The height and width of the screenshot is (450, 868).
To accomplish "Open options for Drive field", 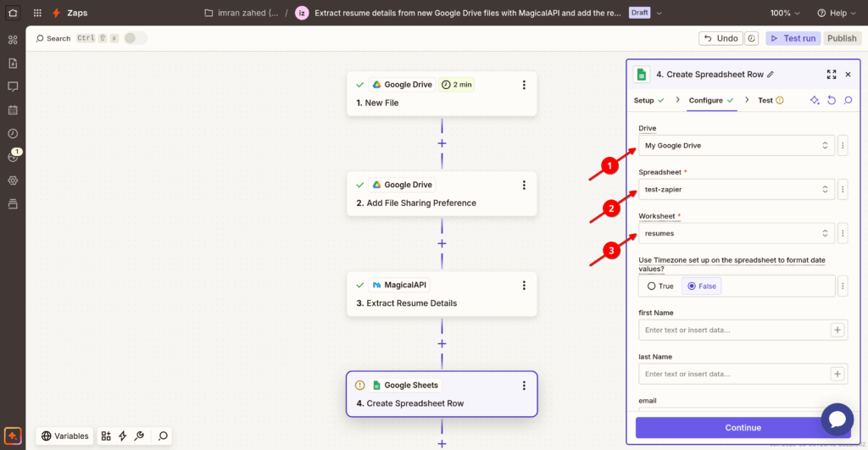I will pyautogui.click(x=843, y=146).
